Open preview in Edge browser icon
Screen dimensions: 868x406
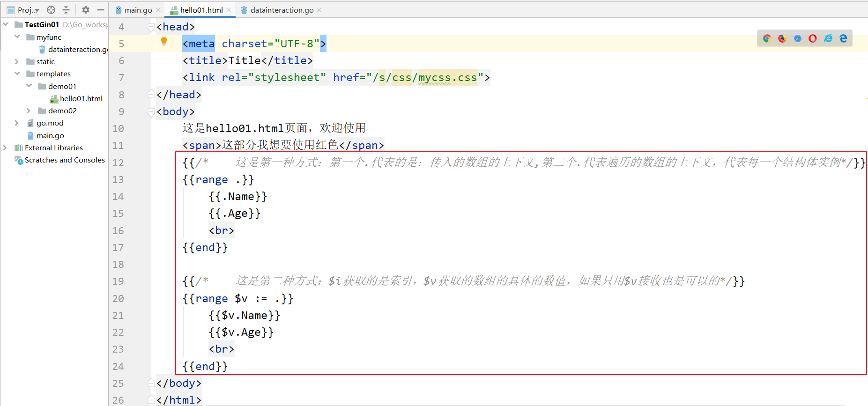click(843, 38)
